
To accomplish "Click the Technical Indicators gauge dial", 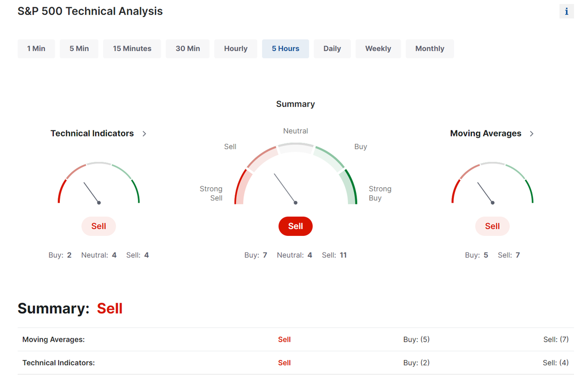I will [x=99, y=183].
